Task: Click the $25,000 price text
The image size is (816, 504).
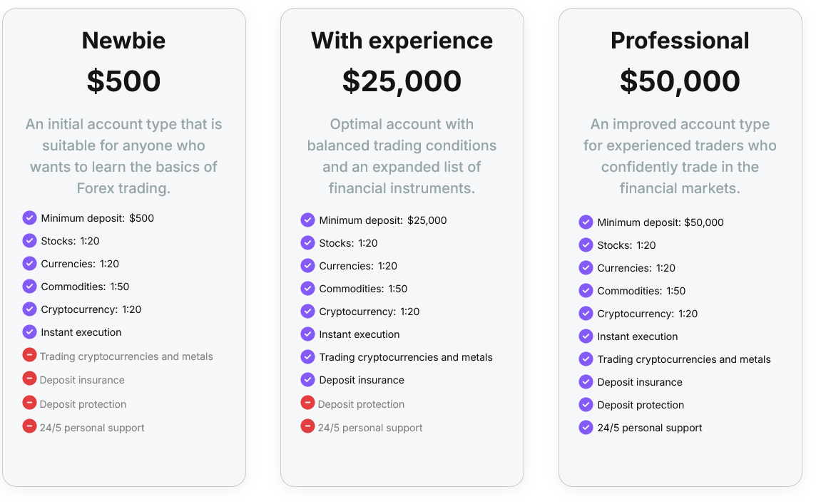Action: (x=402, y=81)
